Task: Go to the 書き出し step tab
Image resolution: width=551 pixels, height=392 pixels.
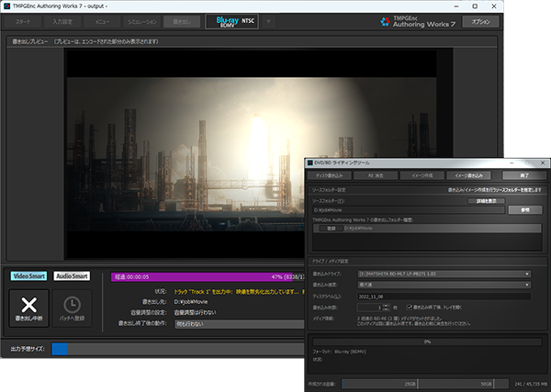Action: click(x=182, y=22)
